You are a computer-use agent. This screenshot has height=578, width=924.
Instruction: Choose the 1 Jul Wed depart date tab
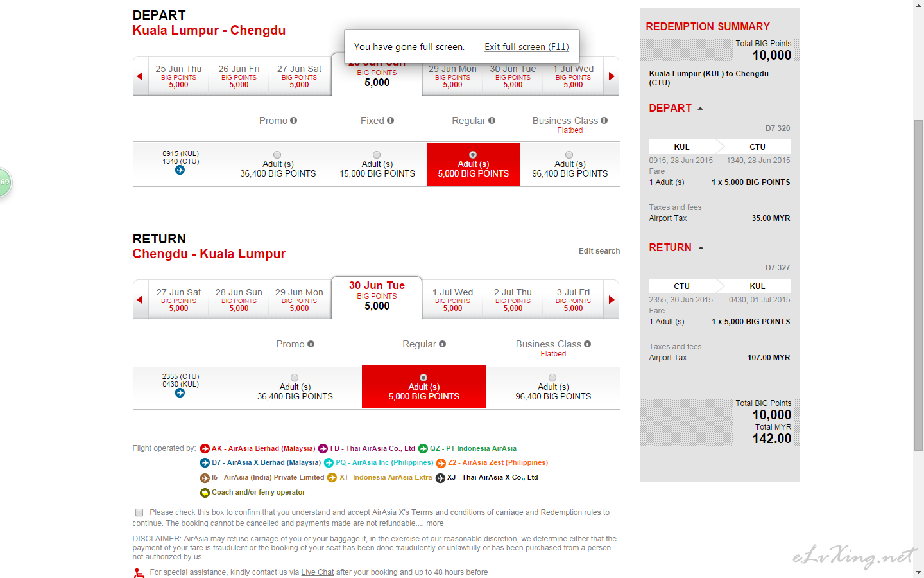point(573,76)
